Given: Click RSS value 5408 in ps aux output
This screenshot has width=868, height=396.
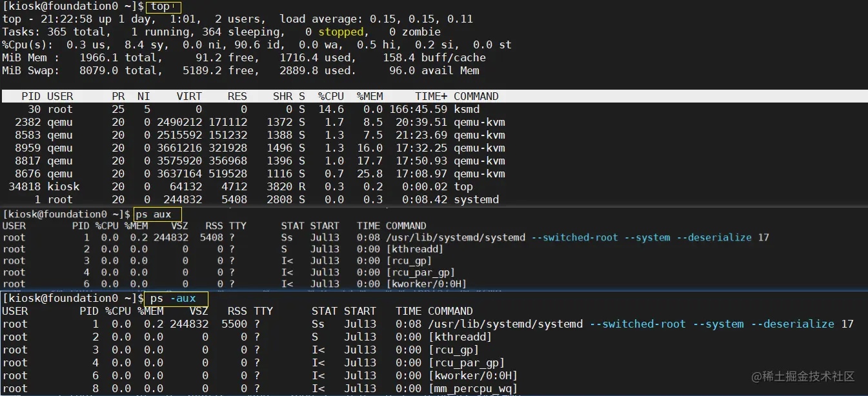Looking at the screenshot, I should click(x=212, y=237).
